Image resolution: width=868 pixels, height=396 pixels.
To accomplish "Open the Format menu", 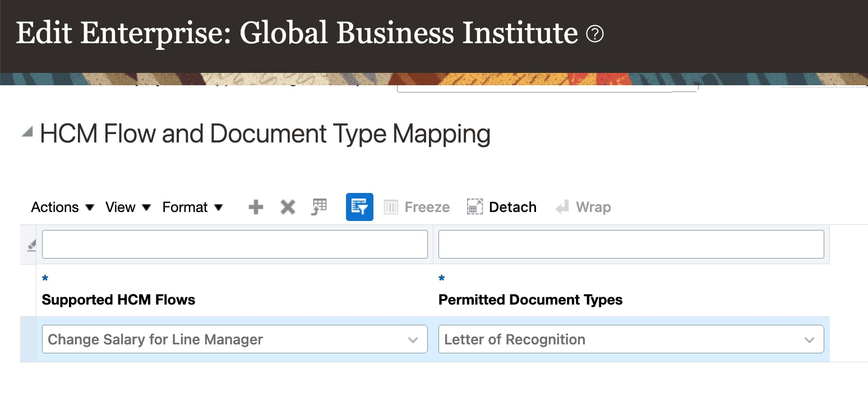I will click(x=192, y=208).
